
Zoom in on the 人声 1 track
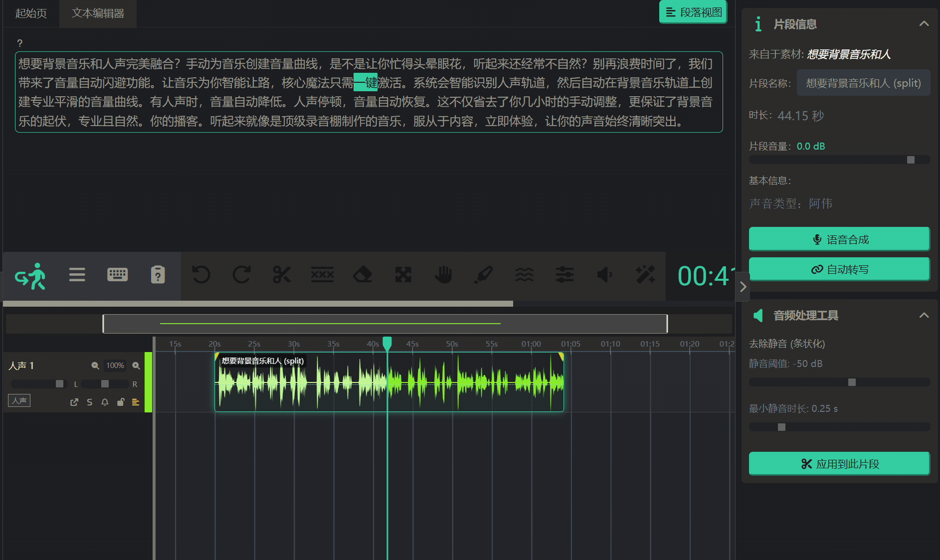(136, 366)
